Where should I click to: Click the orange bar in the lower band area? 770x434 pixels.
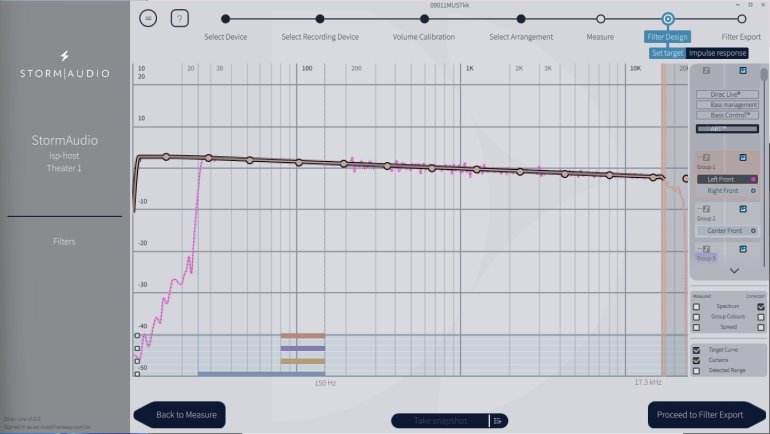click(302, 336)
